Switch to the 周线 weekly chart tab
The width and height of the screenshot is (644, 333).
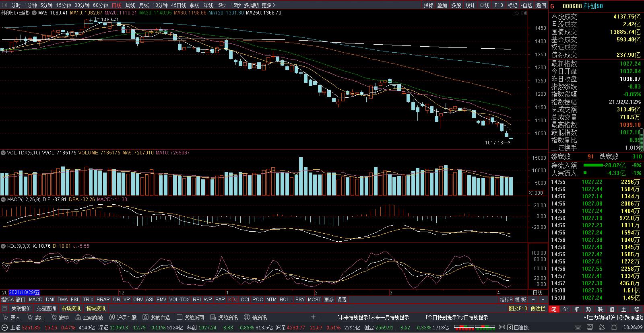[130, 5]
